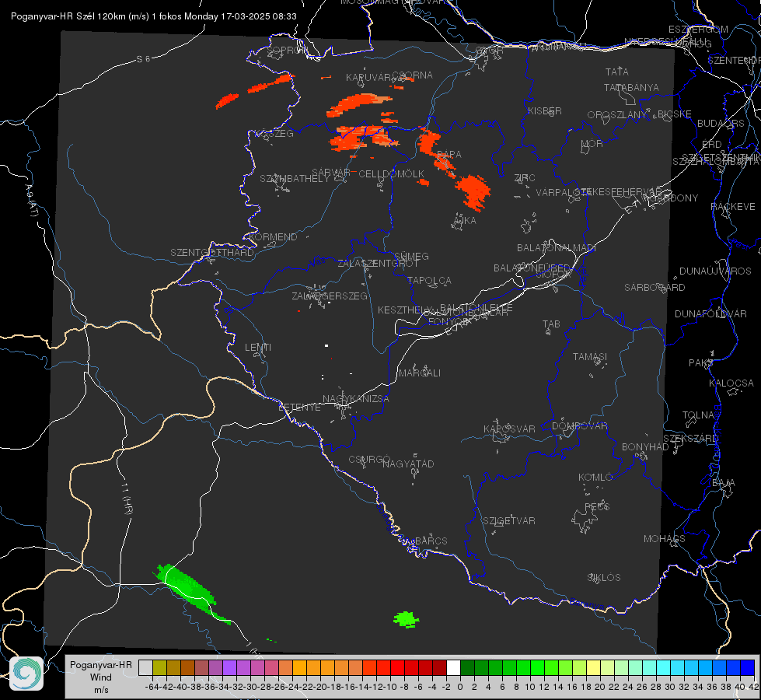Click the city label TATA
Screen dimensions: 761x700
pos(617,72)
